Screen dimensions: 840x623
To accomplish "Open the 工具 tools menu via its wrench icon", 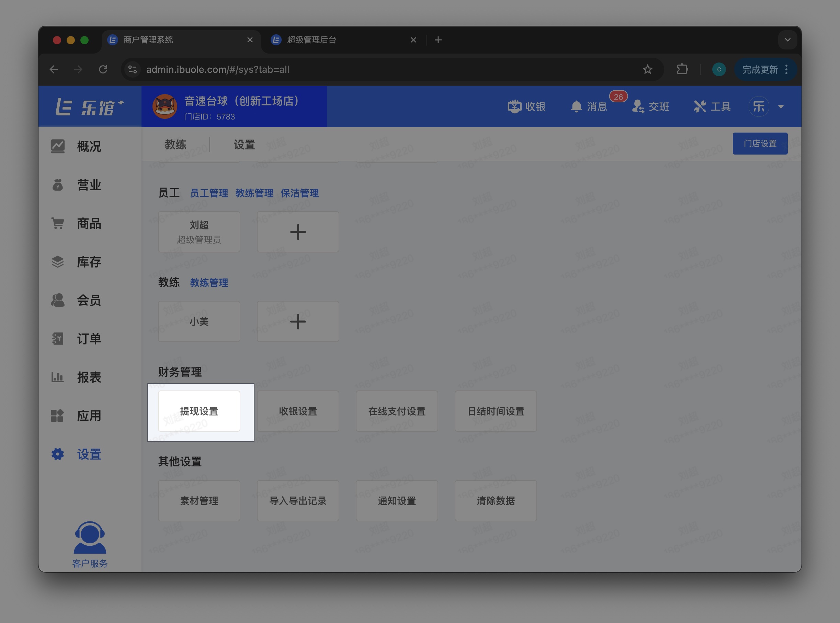I will [712, 106].
